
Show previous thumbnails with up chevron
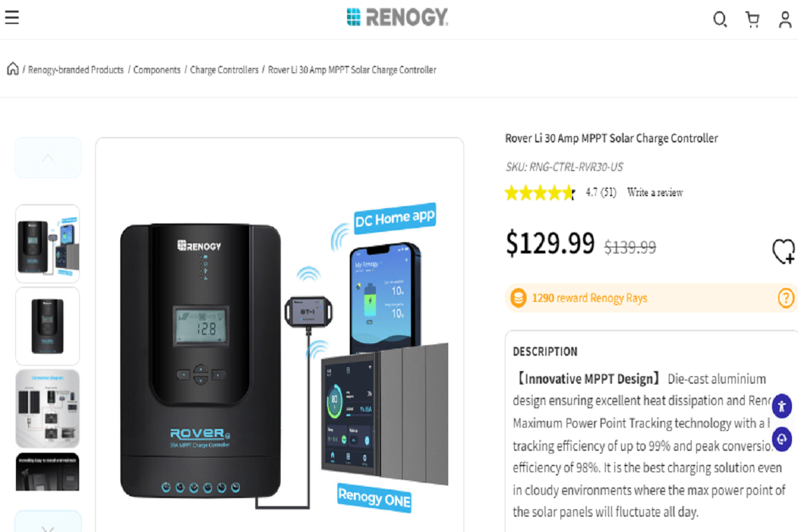point(48,158)
